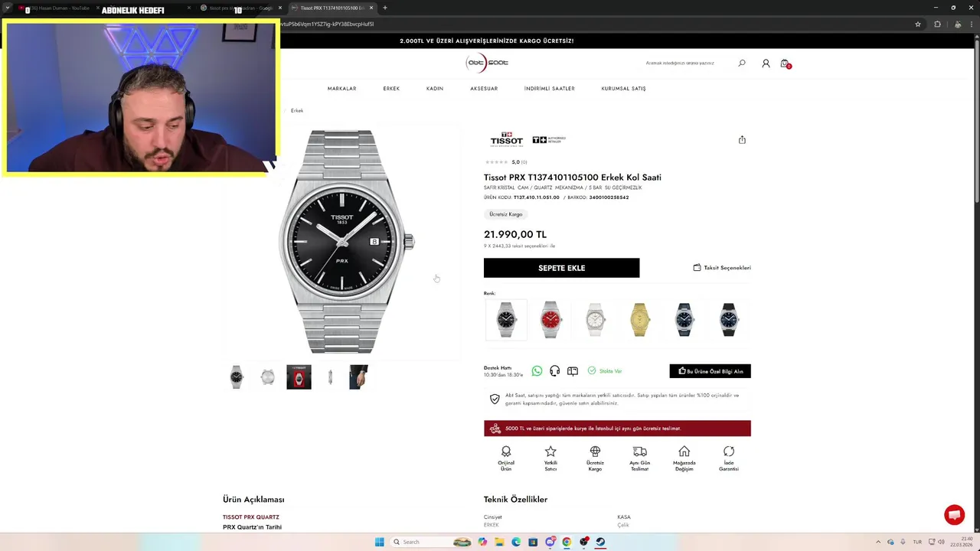
Task: Add watch to cart with SEPETE EKLE
Action: click(x=561, y=268)
